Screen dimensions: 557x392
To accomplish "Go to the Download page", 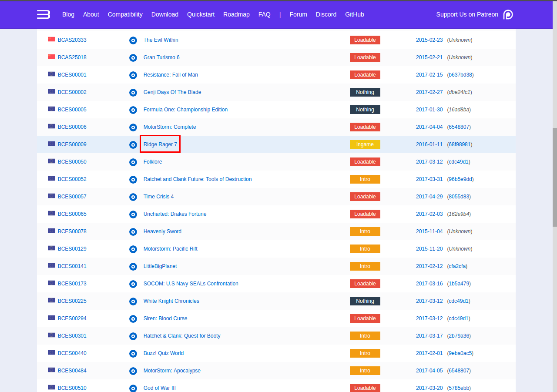I will (164, 14).
